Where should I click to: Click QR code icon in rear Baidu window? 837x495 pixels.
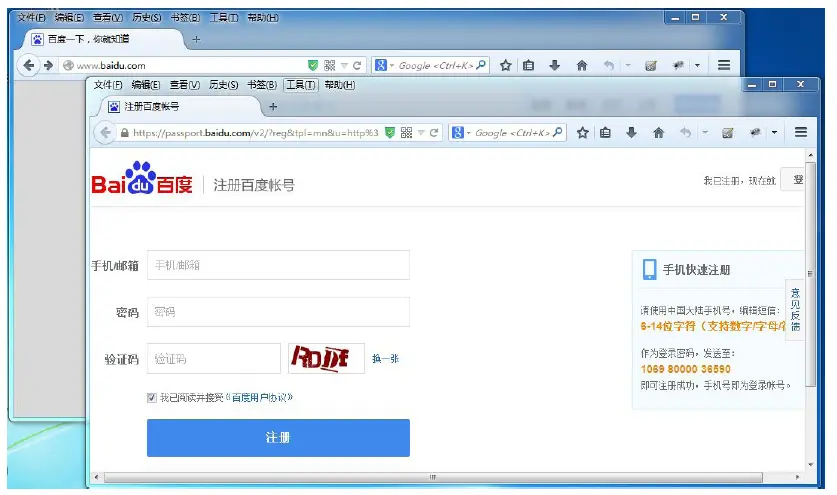[x=329, y=65]
